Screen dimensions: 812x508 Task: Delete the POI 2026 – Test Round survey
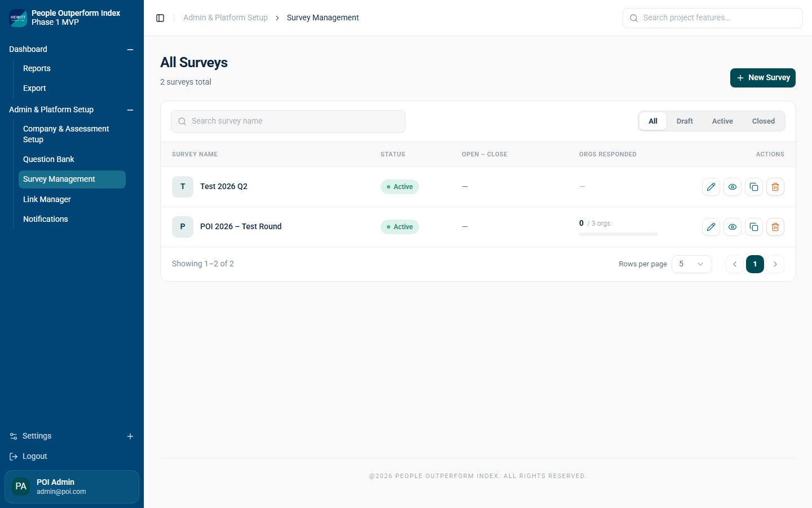775,227
